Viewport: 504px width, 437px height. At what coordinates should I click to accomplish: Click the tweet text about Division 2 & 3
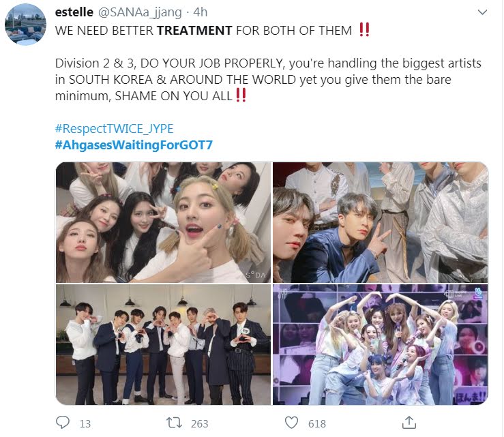(x=268, y=79)
